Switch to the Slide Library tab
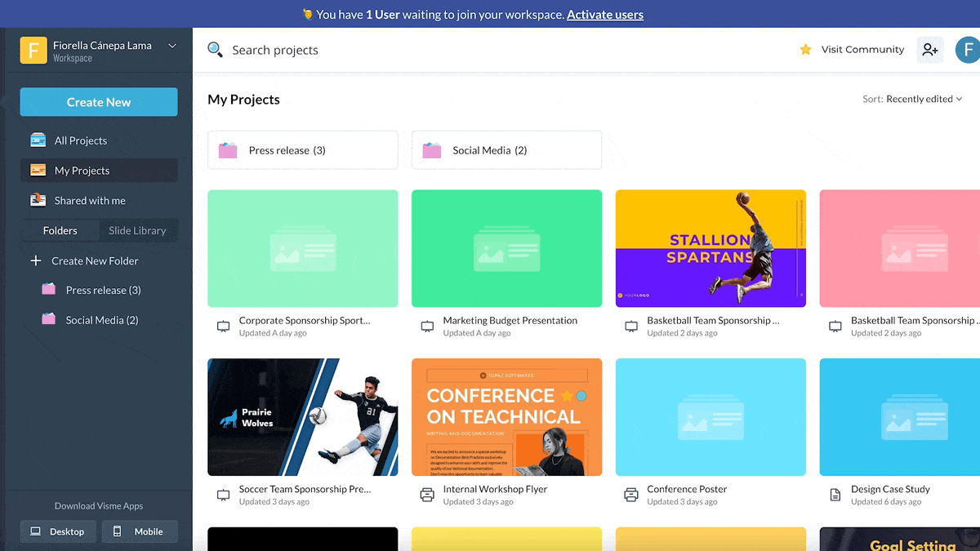980x551 pixels. click(x=137, y=230)
